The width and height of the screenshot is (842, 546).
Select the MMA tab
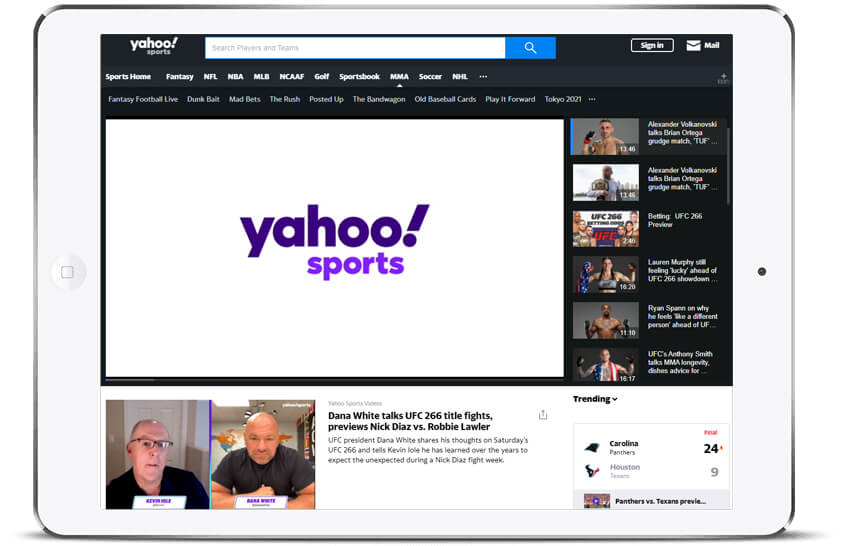click(x=399, y=77)
